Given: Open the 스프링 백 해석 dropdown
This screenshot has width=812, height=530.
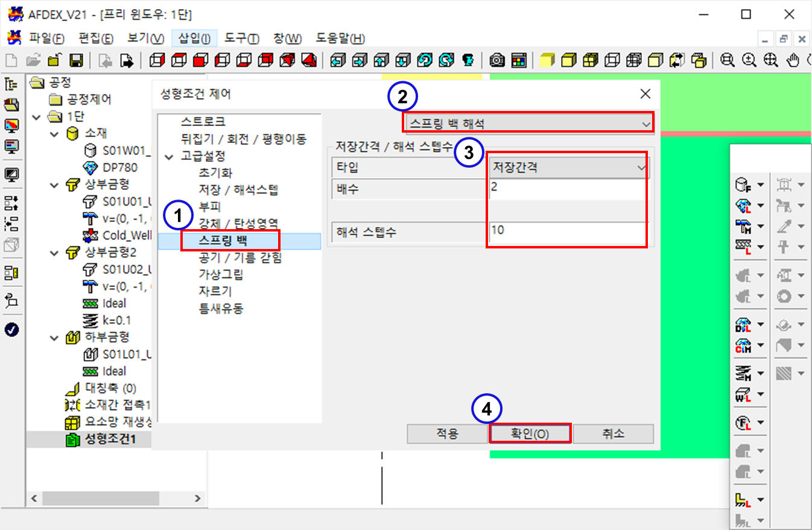Looking at the screenshot, I should 528,124.
